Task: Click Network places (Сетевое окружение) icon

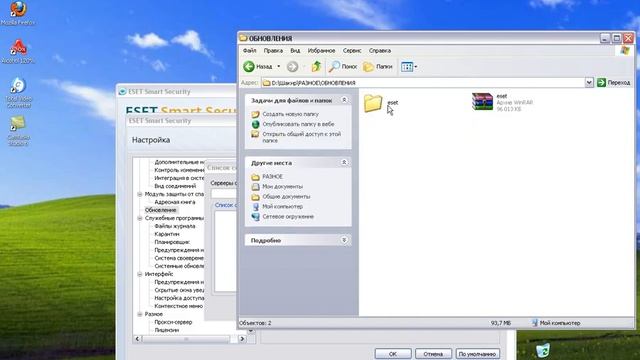Action: point(256,217)
